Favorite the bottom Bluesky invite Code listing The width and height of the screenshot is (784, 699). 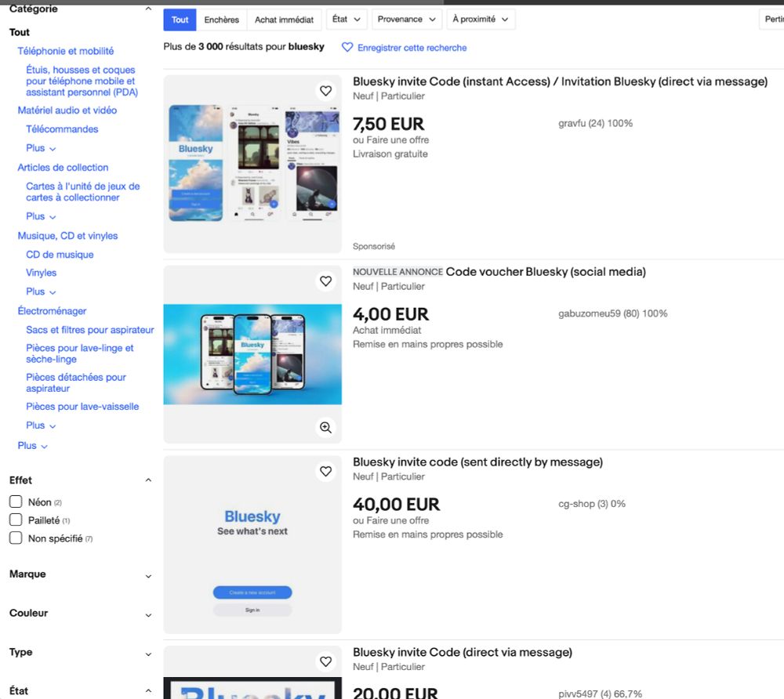(326, 661)
